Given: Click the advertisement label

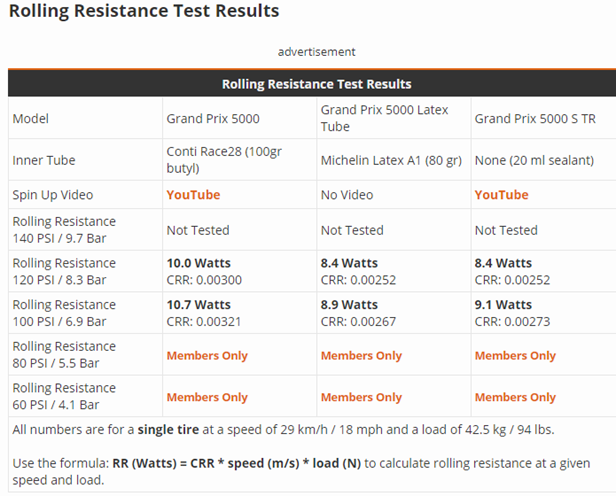Looking at the screenshot, I should click(x=316, y=51).
